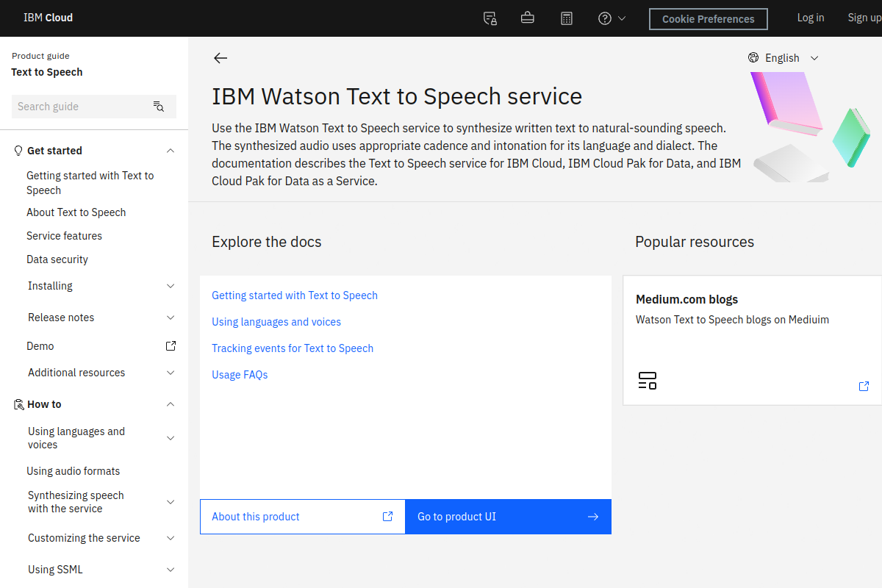Open Getting started with Text to Speech in sidebar

click(x=90, y=183)
